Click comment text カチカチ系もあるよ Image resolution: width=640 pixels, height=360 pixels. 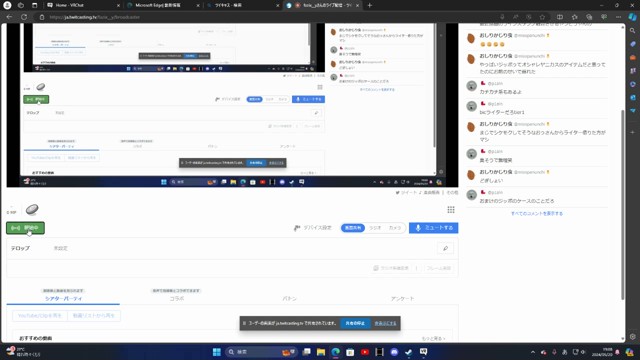coord(500,92)
